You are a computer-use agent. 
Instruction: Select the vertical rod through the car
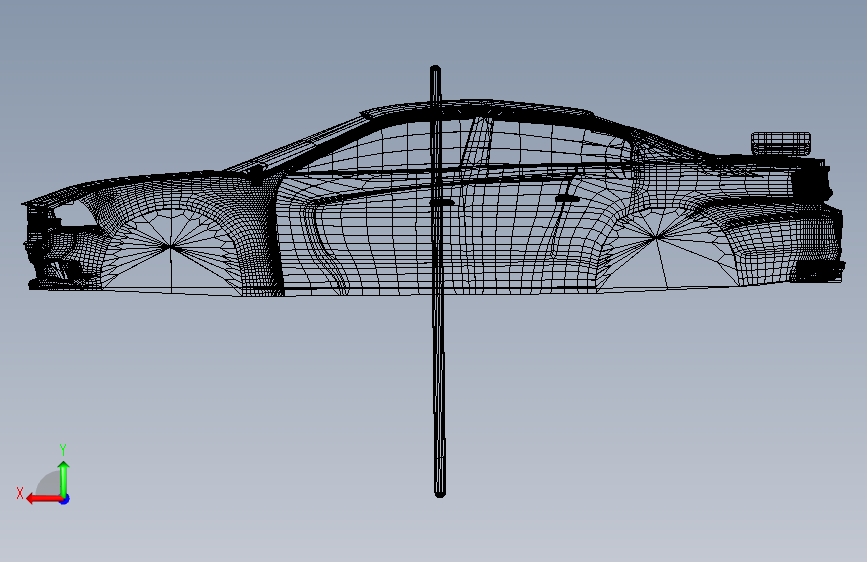pyautogui.click(x=438, y=281)
